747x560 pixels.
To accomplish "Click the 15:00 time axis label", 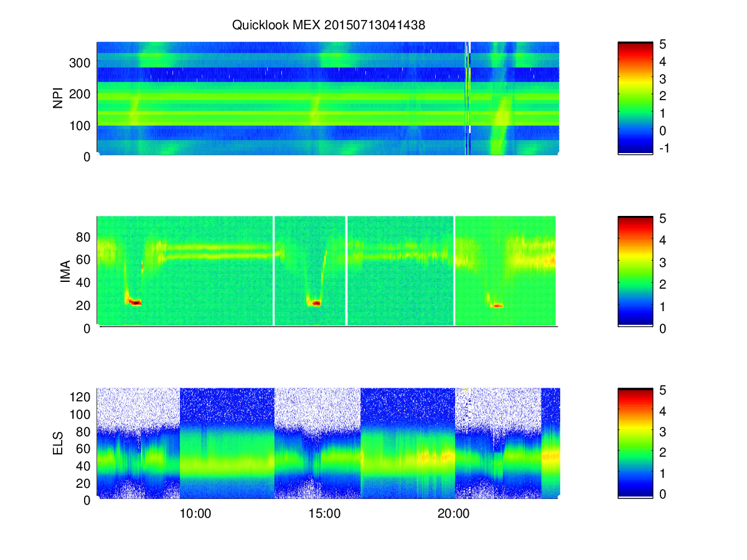I will 324,514.
